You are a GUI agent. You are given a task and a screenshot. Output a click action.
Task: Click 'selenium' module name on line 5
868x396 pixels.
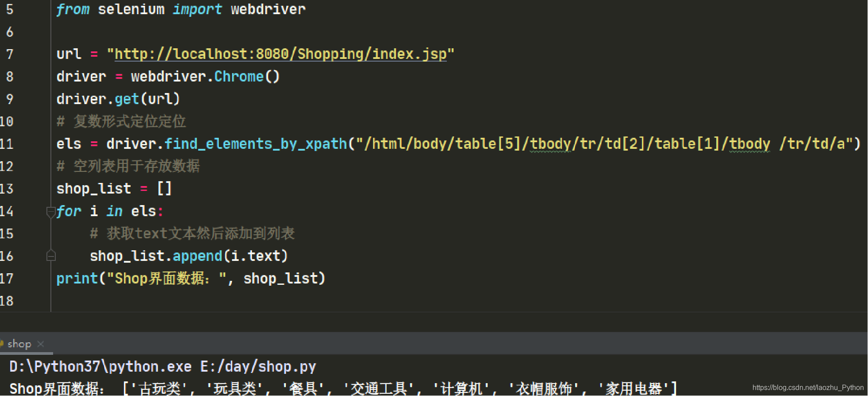tap(131, 9)
